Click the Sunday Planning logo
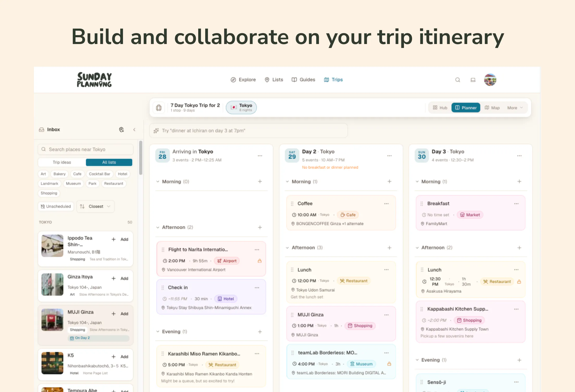The image size is (575, 392). [94, 80]
